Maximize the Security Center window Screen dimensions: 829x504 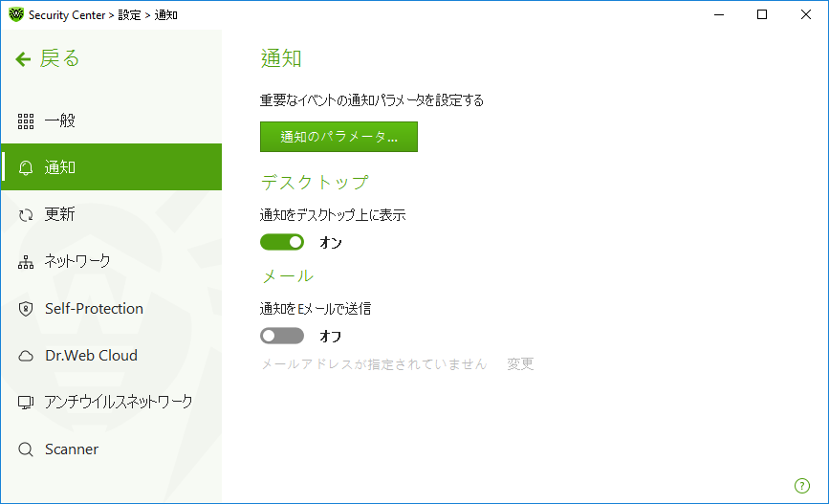click(x=762, y=14)
